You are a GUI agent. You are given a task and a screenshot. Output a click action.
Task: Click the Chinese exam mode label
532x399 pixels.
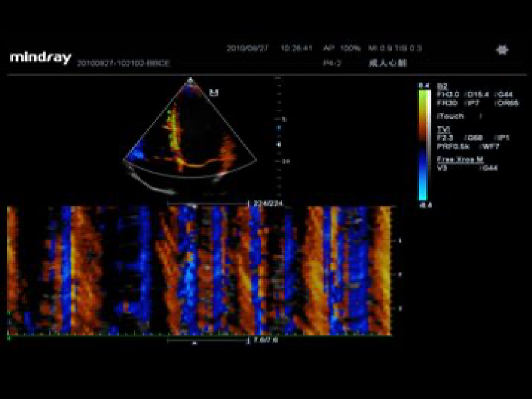point(388,63)
